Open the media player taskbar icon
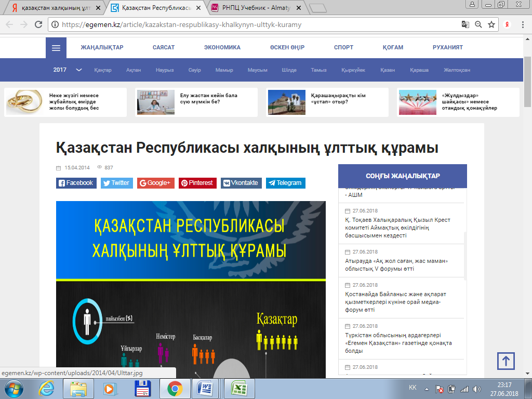Viewport: 532px width, 399px height. coord(110,389)
